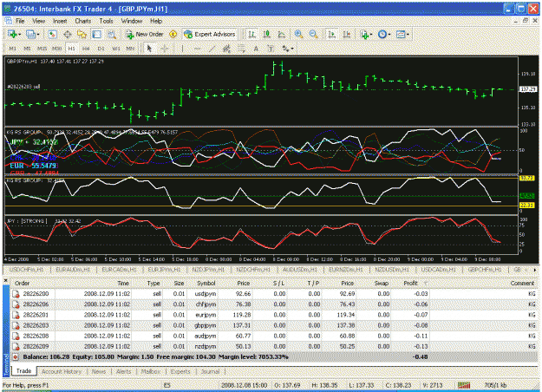
Task: Toggle the Navigator folder-star icon
Action: pos(82,34)
